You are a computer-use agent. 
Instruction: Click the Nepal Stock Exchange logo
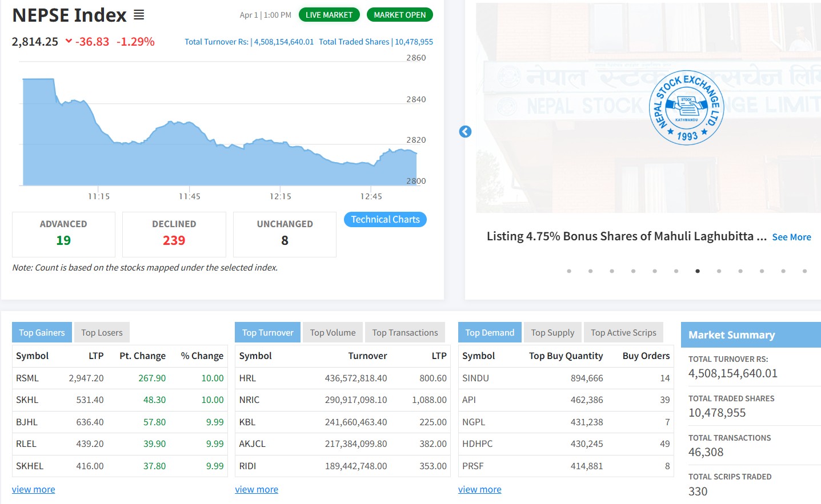tap(687, 108)
